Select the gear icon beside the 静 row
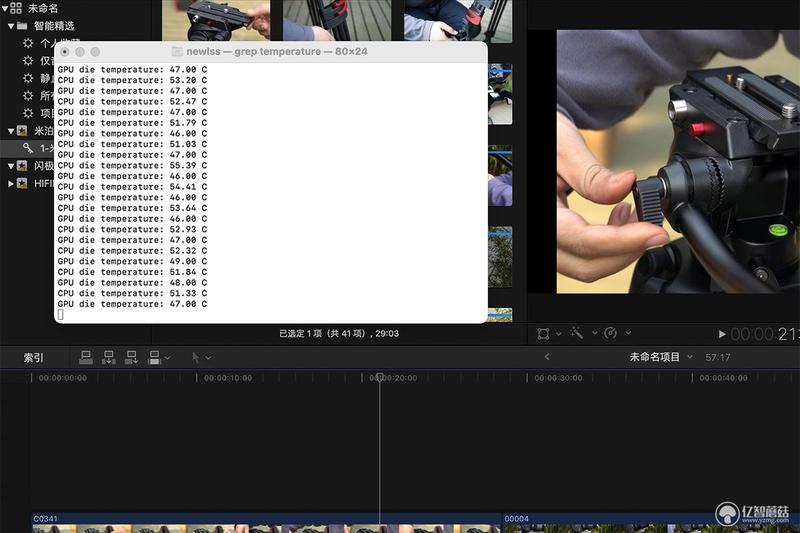Image resolution: width=800 pixels, height=533 pixels. (x=28, y=78)
